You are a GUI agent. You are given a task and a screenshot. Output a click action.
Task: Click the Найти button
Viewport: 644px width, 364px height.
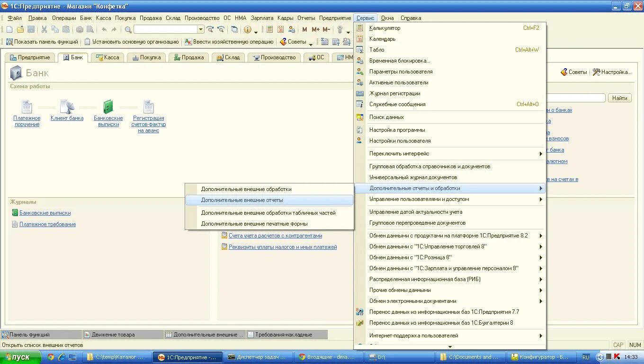coord(619,98)
